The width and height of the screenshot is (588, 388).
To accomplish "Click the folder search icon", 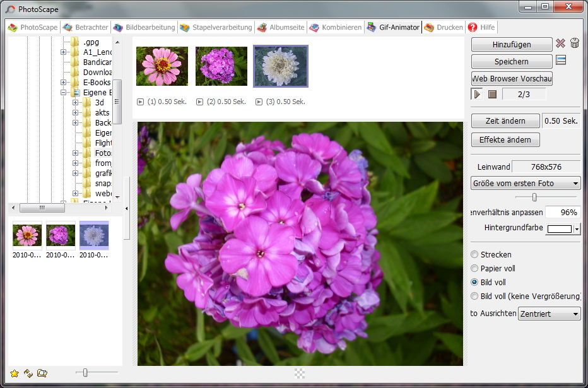I will pyautogui.click(x=42, y=373).
